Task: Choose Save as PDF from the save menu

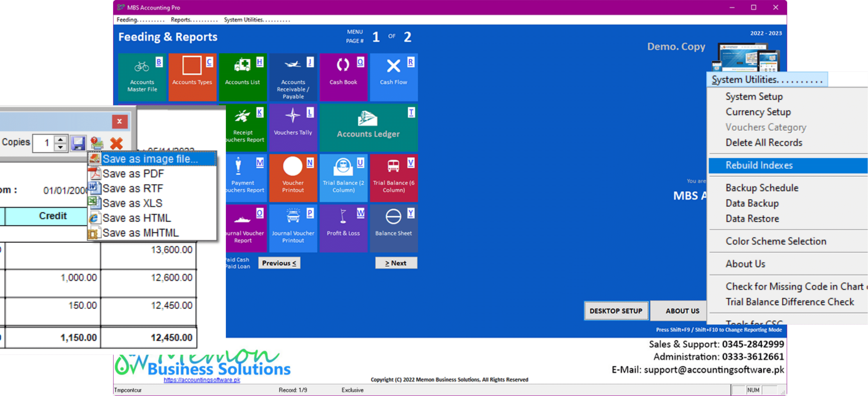Action: pos(133,174)
